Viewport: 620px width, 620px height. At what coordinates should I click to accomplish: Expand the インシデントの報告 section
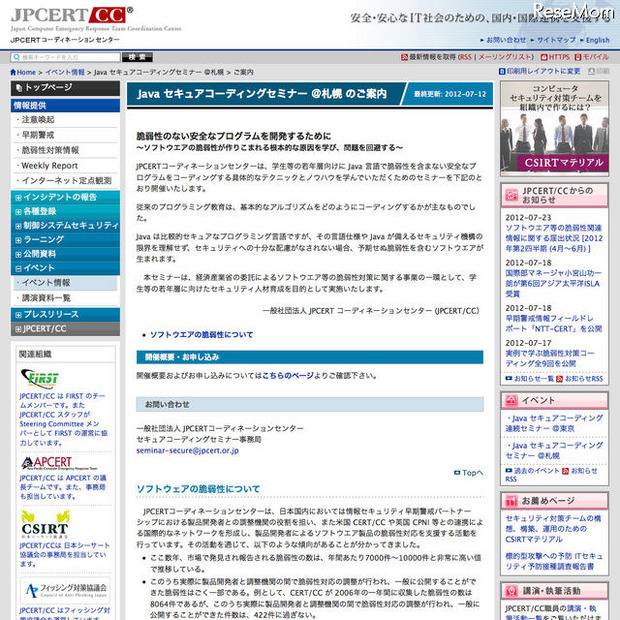(x=18, y=197)
